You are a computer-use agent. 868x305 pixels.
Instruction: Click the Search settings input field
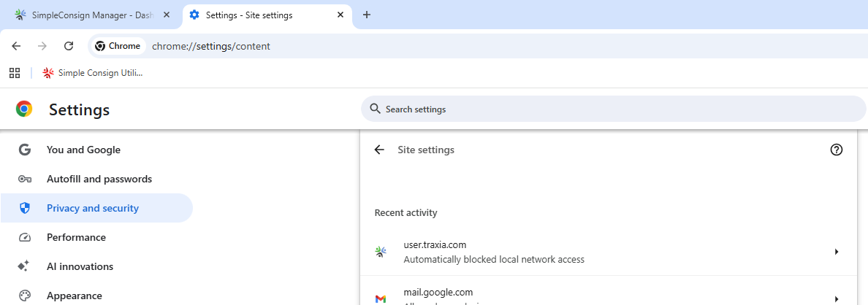(614, 109)
